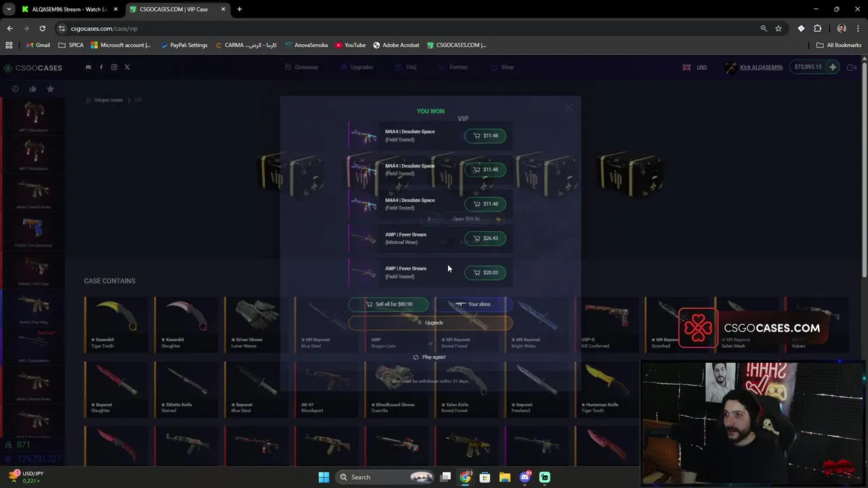
Task: Click Play again!
Action: pos(430,357)
